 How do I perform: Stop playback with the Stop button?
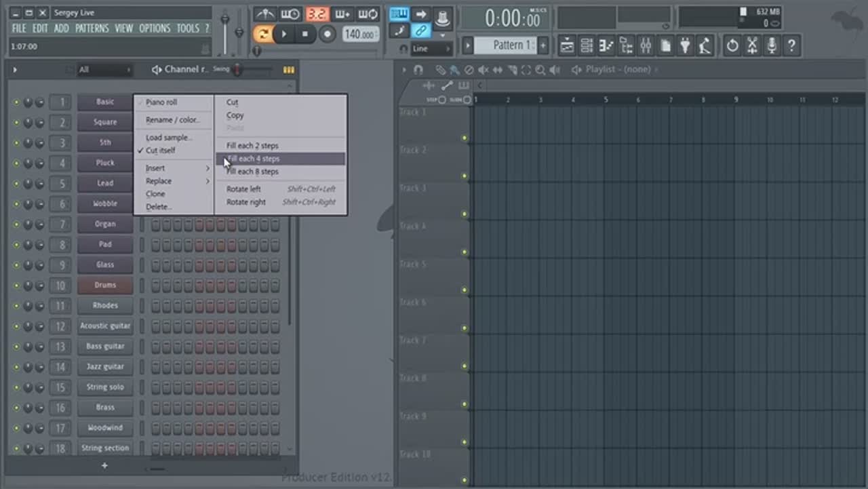[305, 34]
